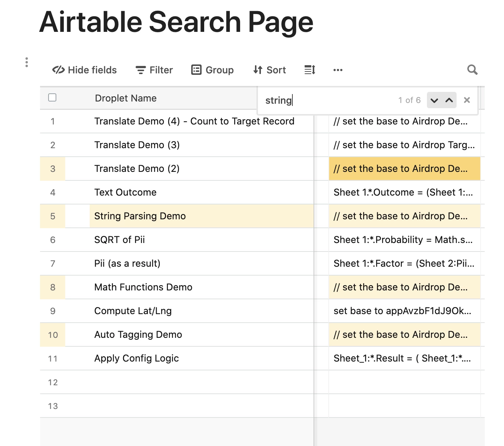504x446 pixels.
Task: Open the Filter options
Action: (154, 70)
